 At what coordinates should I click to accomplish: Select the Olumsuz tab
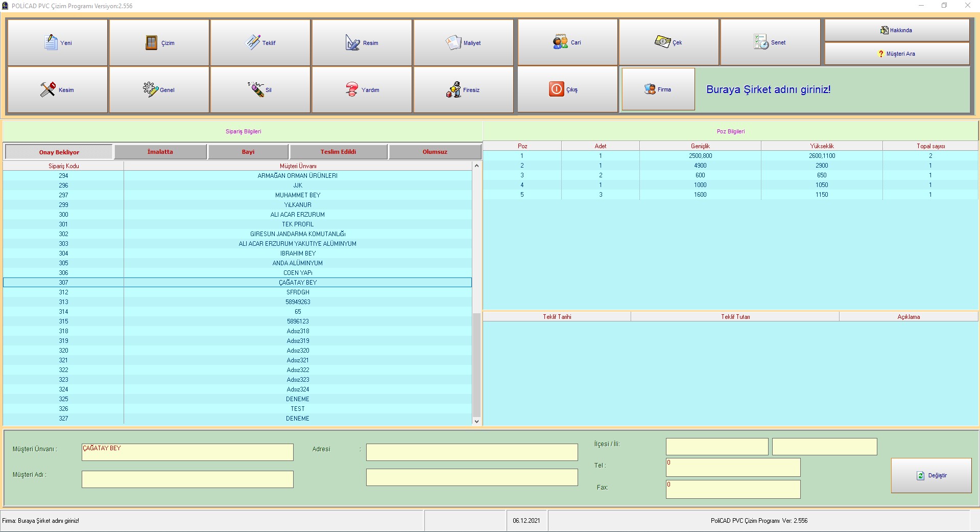click(x=435, y=152)
